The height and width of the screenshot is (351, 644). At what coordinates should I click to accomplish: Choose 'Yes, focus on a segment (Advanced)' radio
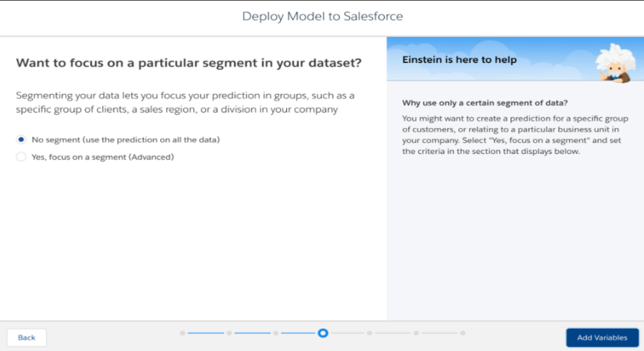[21, 157]
